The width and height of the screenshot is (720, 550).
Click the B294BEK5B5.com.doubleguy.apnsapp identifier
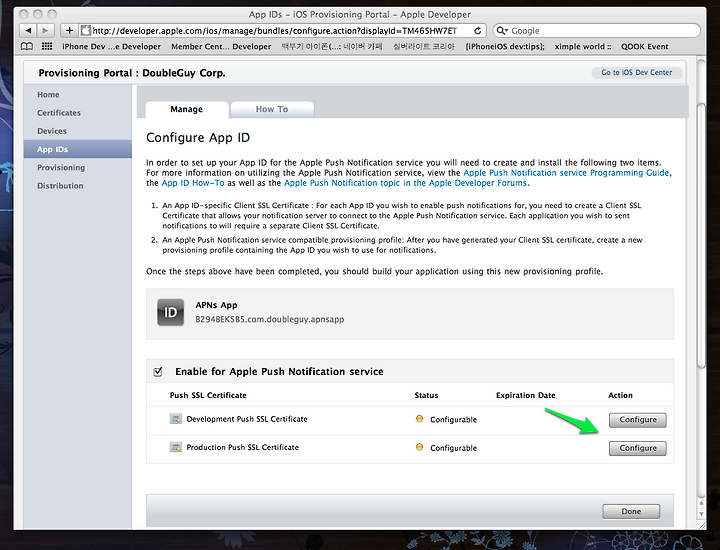[270, 320]
